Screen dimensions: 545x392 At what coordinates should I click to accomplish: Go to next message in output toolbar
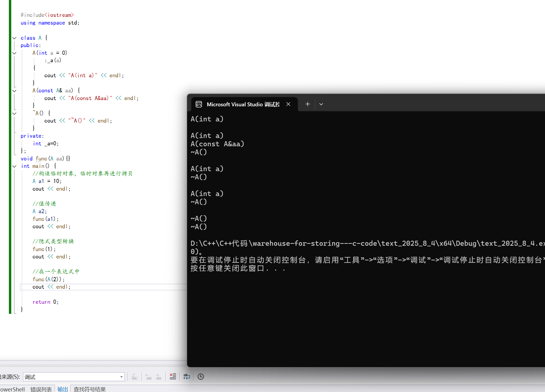coord(158,377)
